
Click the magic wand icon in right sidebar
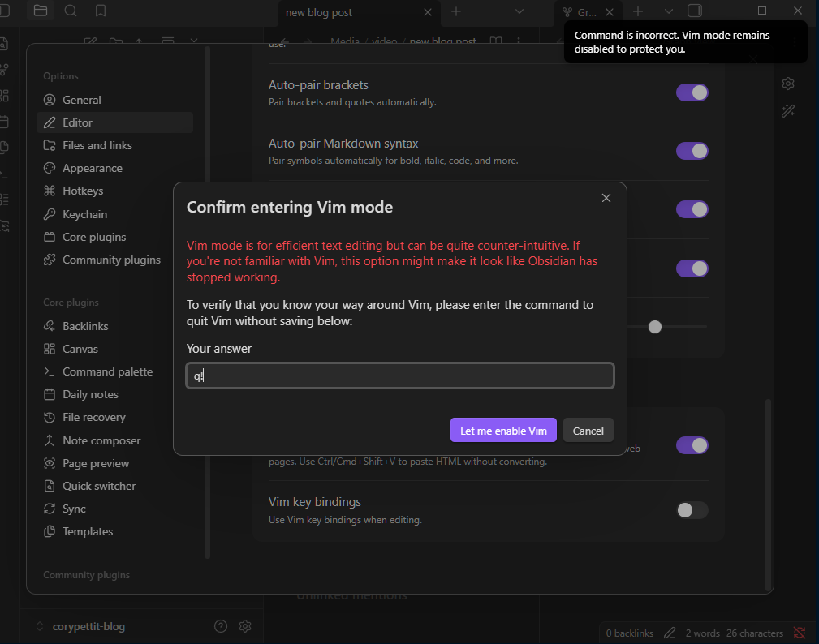788,110
